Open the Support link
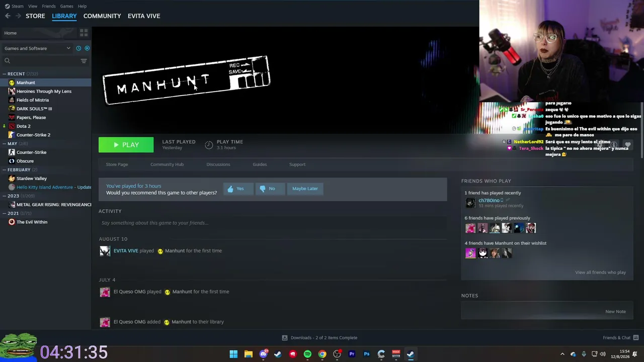This screenshot has height=362, width=644. click(297, 164)
